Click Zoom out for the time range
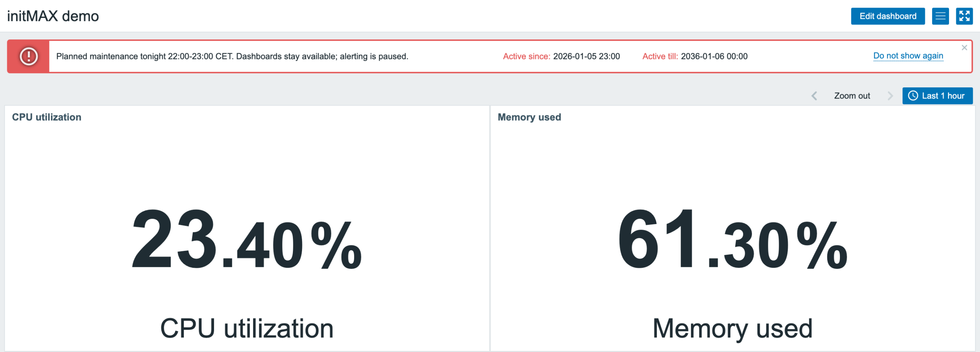The width and height of the screenshot is (980, 352). coord(852,96)
